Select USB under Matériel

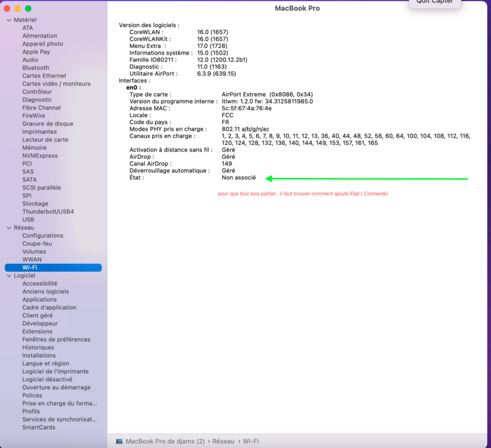click(28, 220)
